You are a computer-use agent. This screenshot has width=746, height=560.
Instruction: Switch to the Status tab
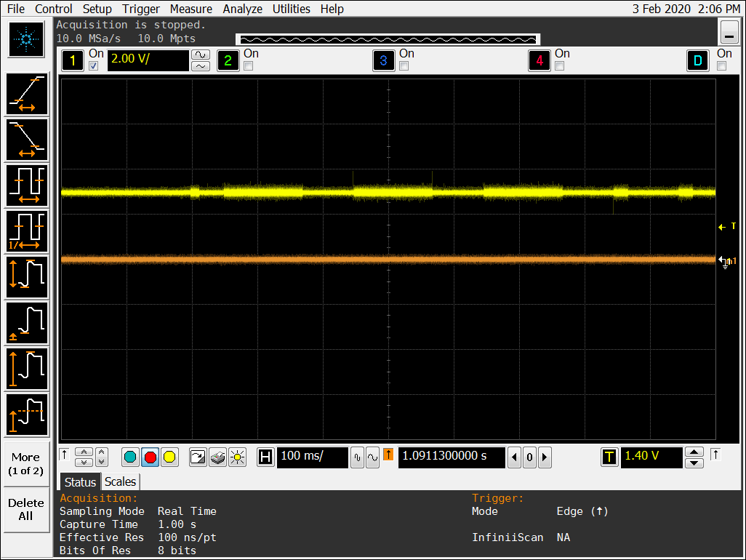point(80,482)
